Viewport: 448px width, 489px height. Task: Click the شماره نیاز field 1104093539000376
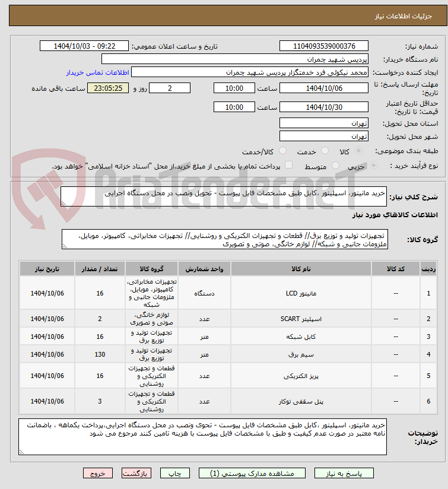click(324, 46)
